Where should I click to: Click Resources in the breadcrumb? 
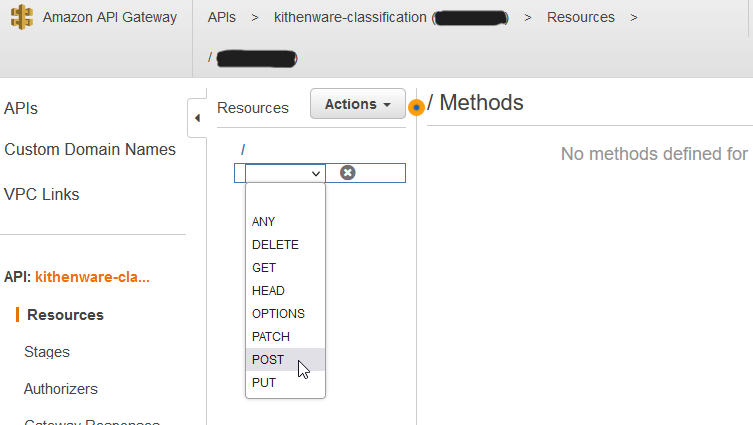(581, 17)
